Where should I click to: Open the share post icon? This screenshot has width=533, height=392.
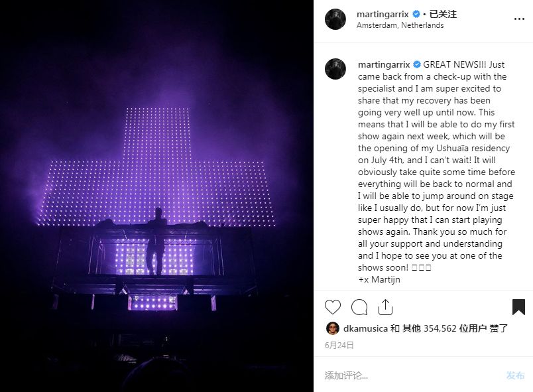385,307
